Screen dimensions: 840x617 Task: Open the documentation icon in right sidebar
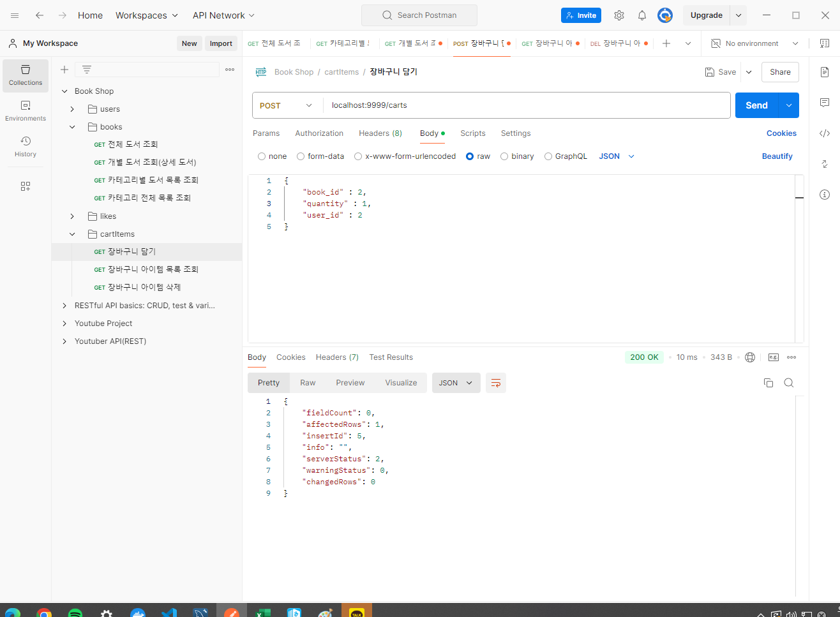tap(825, 72)
